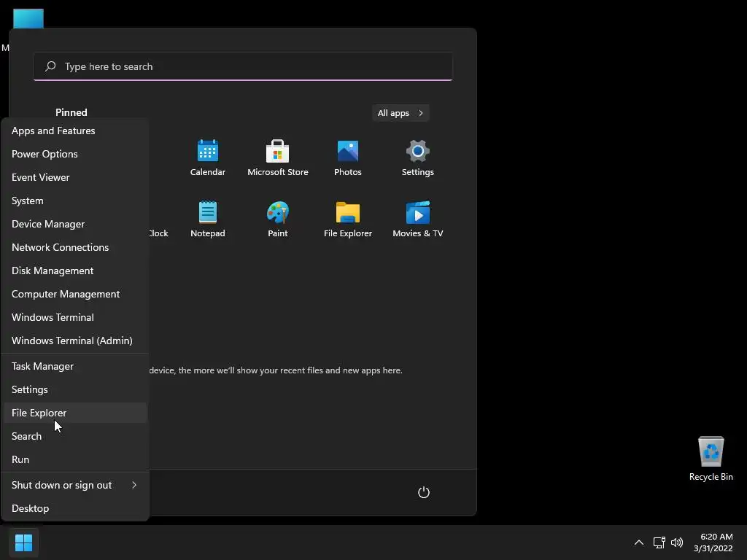The width and height of the screenshot is (747, 560).
Task: Select the Recycle Bin desktop icon
Action: pyautogui.click(x=711, y=459)
